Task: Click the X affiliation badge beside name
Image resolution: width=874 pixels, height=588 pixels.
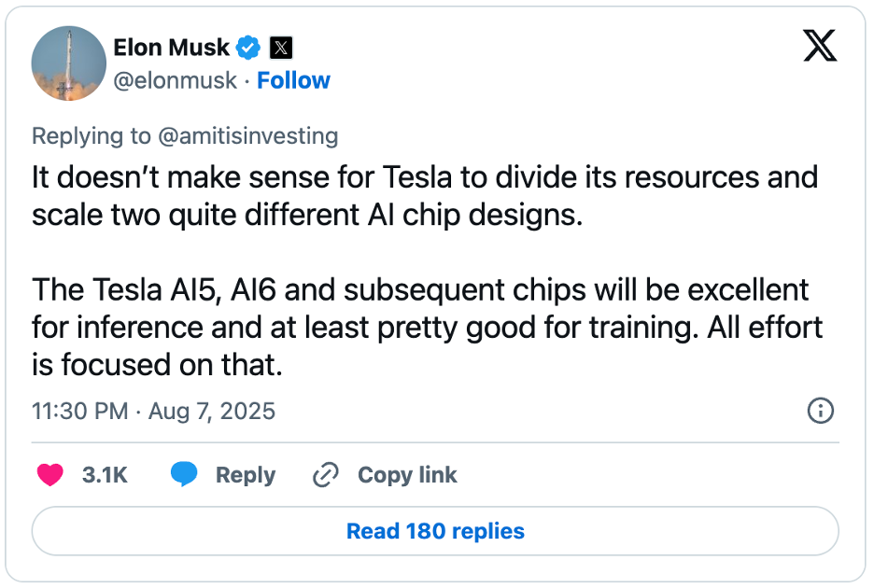Action: tap(280, 47)
